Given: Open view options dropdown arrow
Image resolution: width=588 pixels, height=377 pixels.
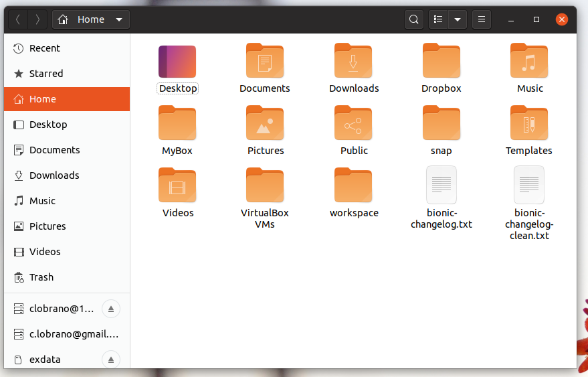Looking at the screenshot, I should [x=458, y=19].
